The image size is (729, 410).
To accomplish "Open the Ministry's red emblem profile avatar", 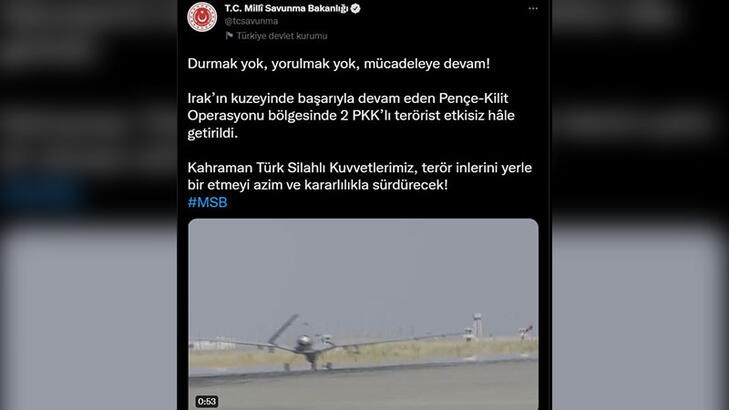I will point(202,17).
